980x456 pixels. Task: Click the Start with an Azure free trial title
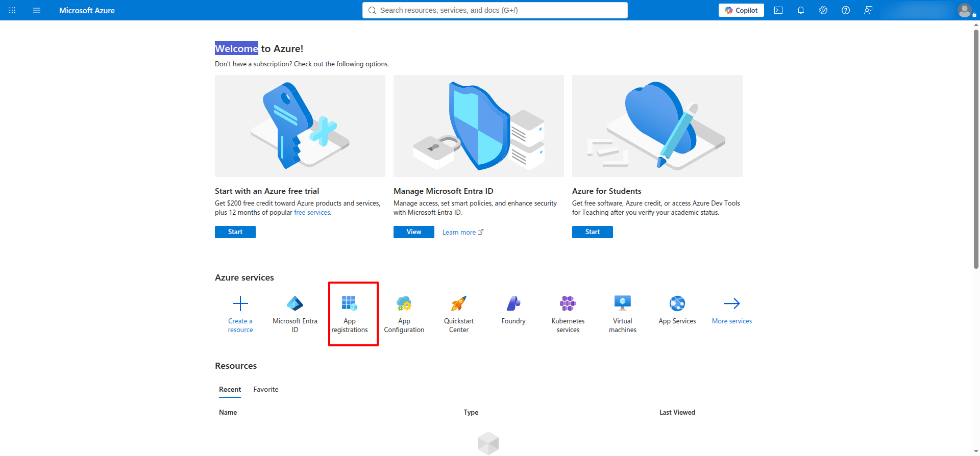267,191
